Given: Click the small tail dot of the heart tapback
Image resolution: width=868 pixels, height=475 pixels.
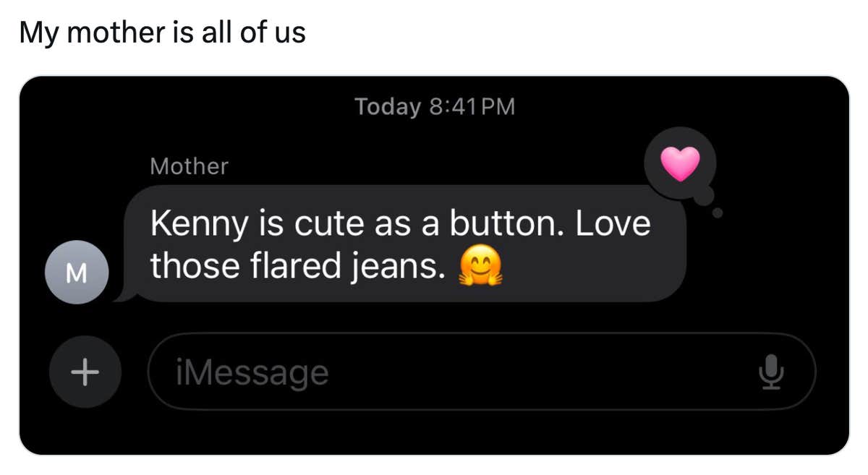Looking at the screenshot, I should point(718,213).
